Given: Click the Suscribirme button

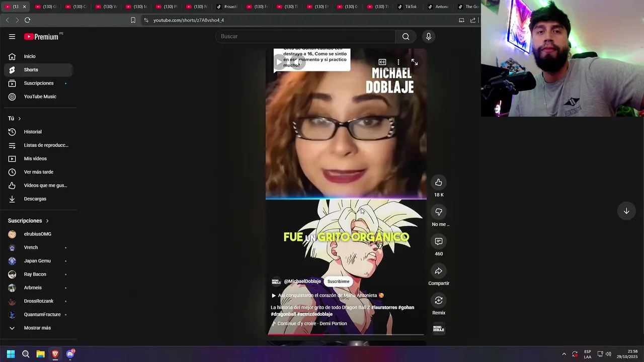Looking at the screenshot, I should click(338, 282).
